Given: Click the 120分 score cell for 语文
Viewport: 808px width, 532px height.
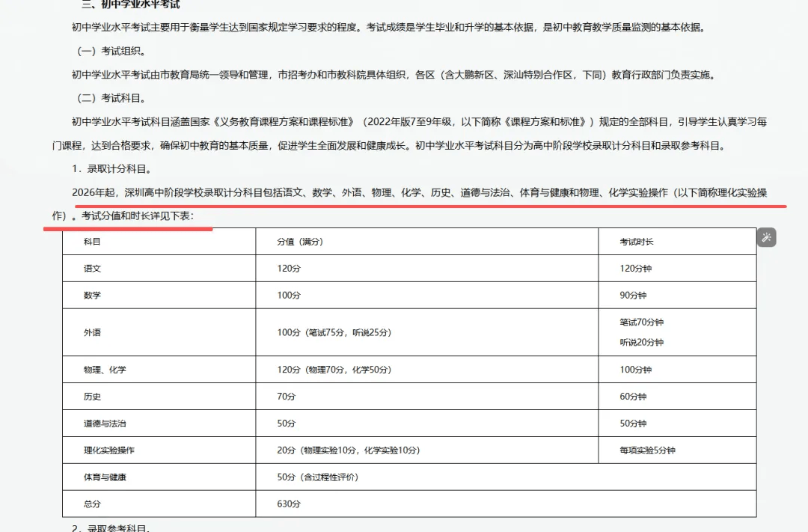Looking at the screenshot, I should click(x=426, y=268).
